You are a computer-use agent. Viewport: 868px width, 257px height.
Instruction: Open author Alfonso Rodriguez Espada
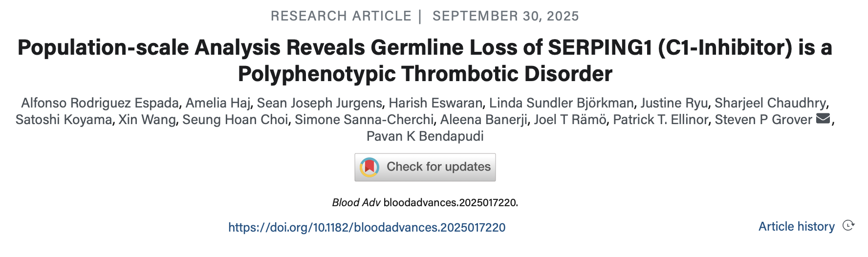click(x=100, y=103)
